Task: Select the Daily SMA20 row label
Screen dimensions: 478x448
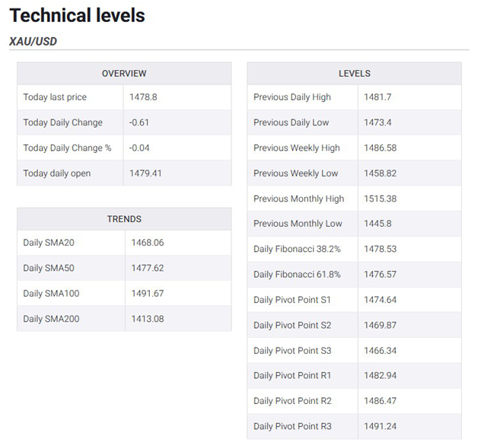Action: click(49, 243)
